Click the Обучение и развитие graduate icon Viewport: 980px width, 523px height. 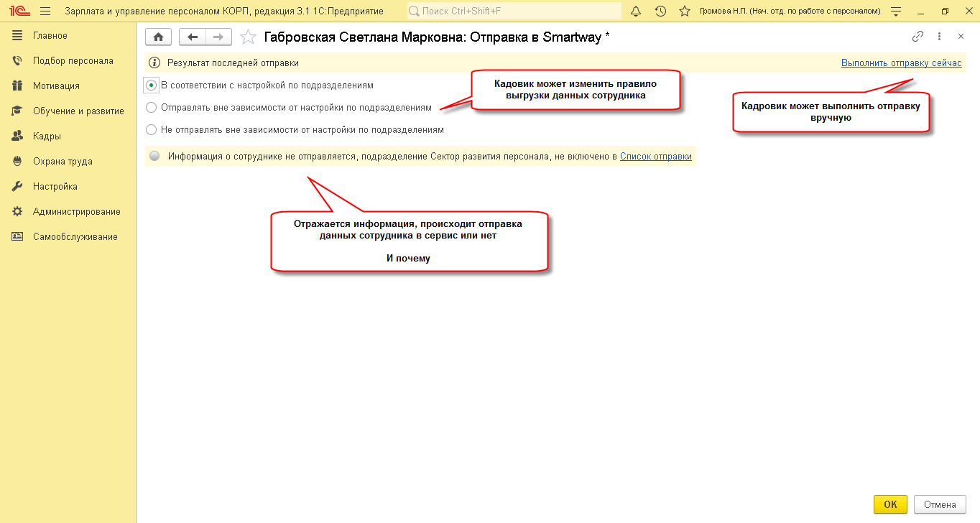[x=17, y=111]
